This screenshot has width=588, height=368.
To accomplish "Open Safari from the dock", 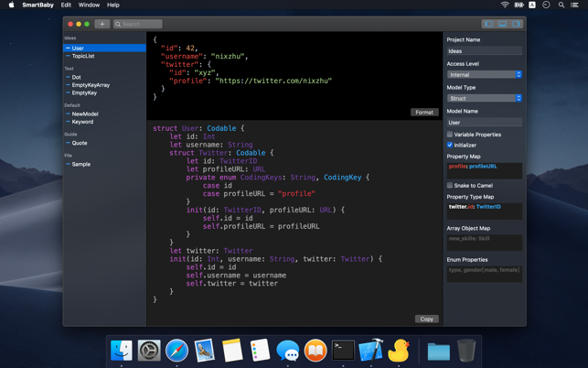I will (176, 350).
